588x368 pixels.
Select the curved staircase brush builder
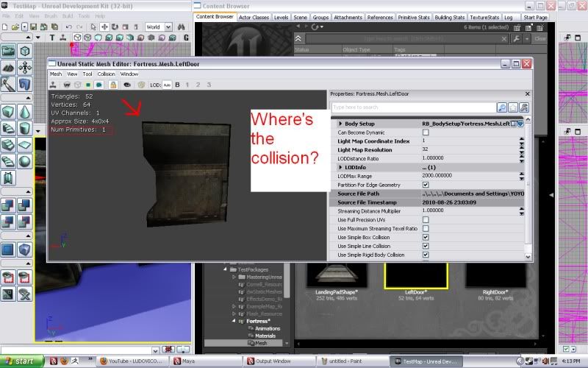pyautogui.click(x=8, y=128)
